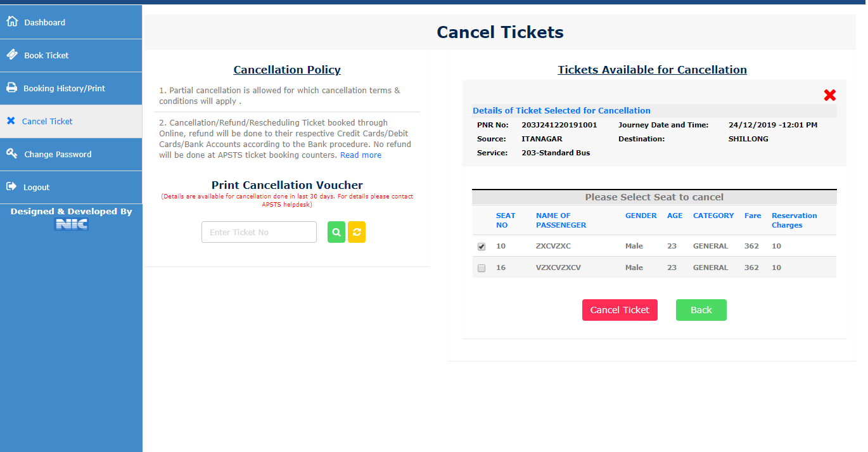The height and width of the screenshot is (452, 868).
Task: Click the key icon for Change Password
Action: coord(12,153)
